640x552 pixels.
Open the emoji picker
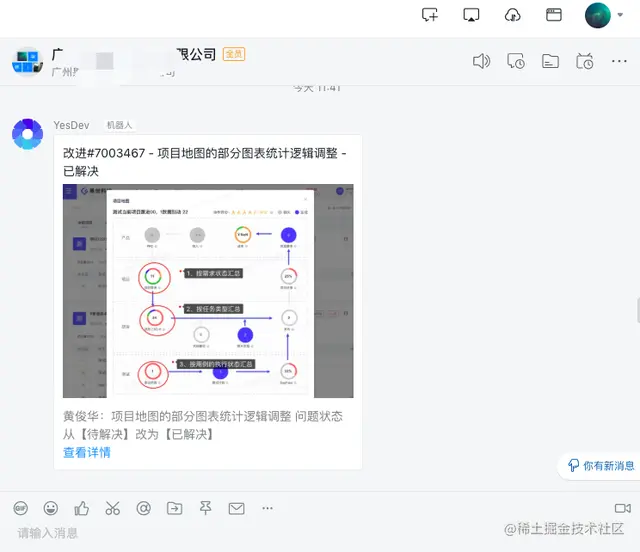[51, 508]
